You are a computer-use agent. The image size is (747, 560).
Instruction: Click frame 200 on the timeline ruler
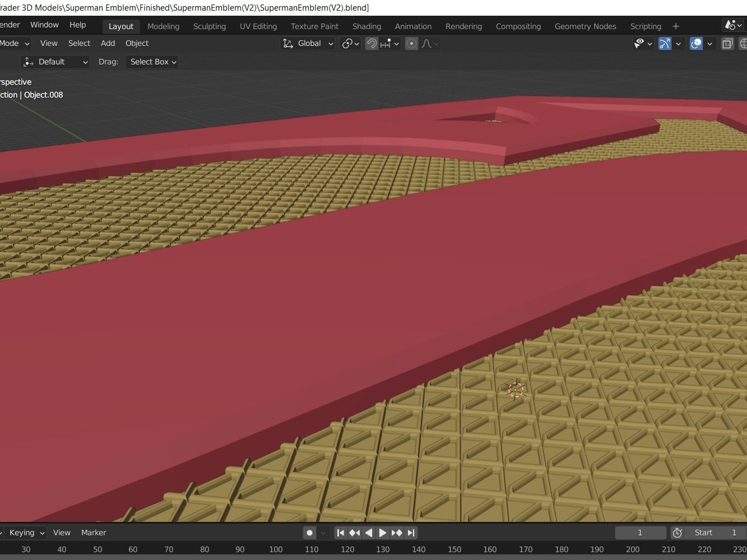tap(633, 549)
